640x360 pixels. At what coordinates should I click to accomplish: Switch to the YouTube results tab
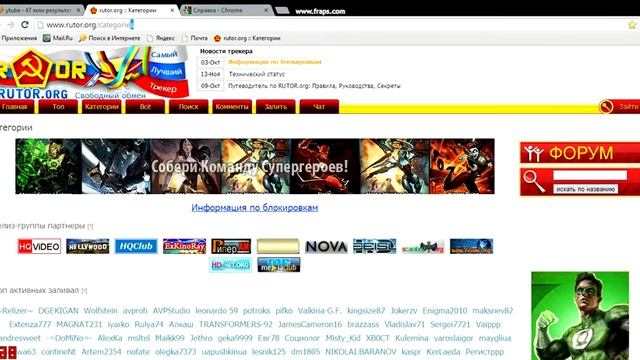tap(39, 10)
